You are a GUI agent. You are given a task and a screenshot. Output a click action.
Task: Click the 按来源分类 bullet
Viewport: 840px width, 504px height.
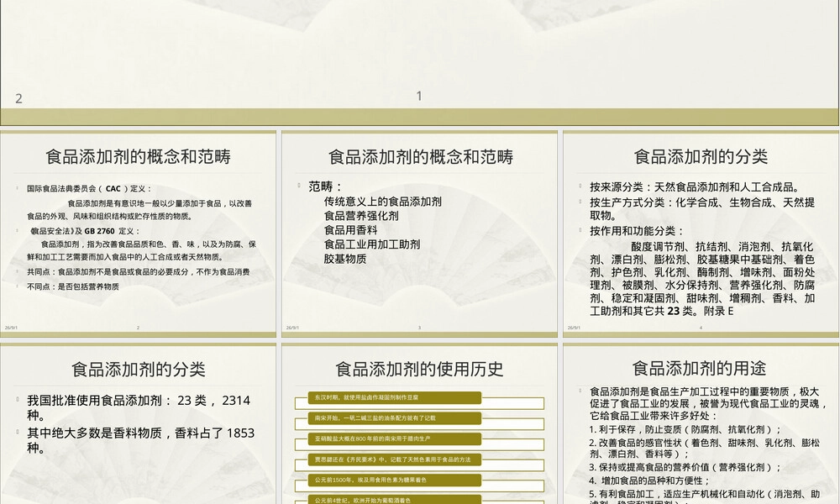[696, 187]
